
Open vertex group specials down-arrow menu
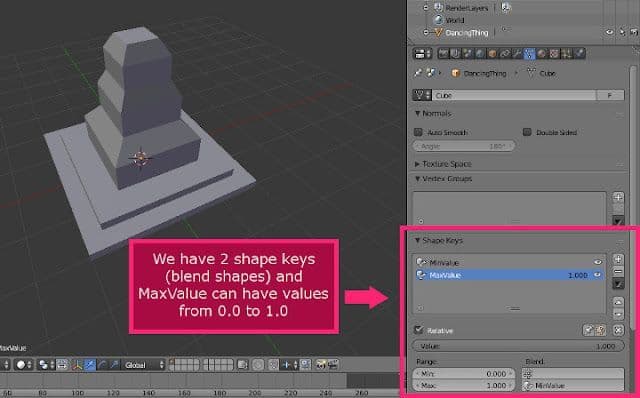[618, 220]
